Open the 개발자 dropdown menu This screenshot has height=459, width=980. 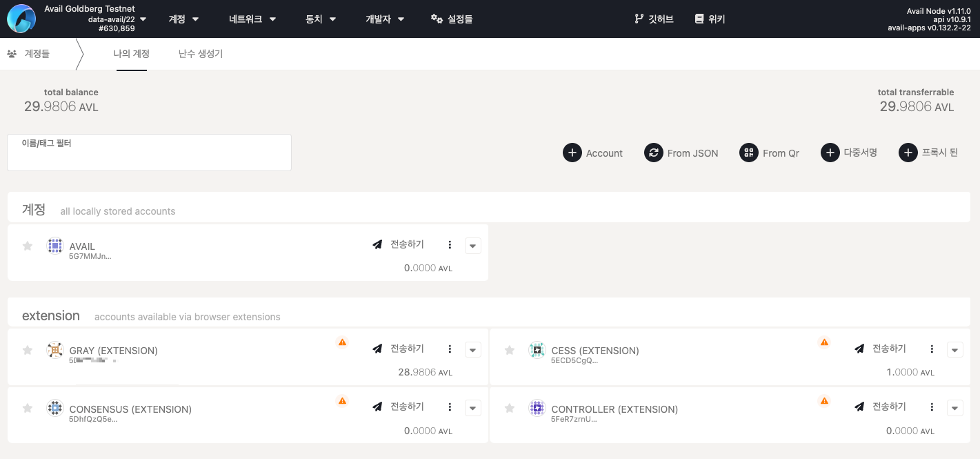click(385, 19)
